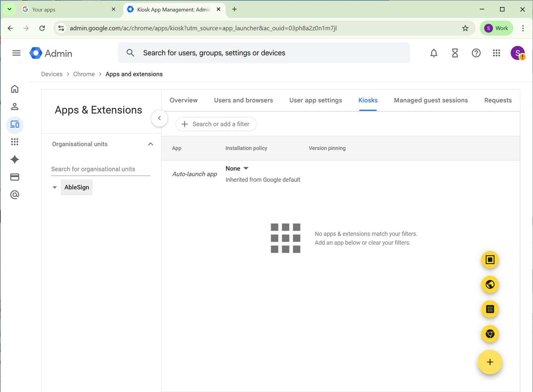Switch to the Users and browsers tab

click(x=243, y=100)
